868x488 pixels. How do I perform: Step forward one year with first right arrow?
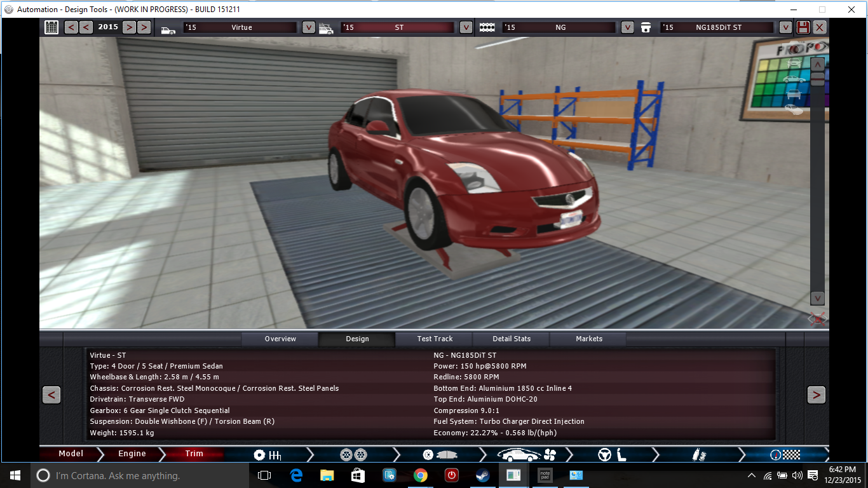[x=129, y=27]
